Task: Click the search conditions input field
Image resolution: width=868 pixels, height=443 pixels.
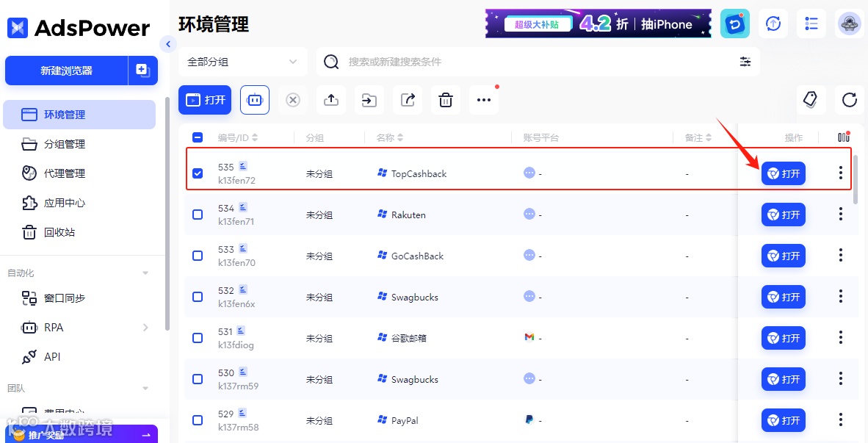Action: 537,62
